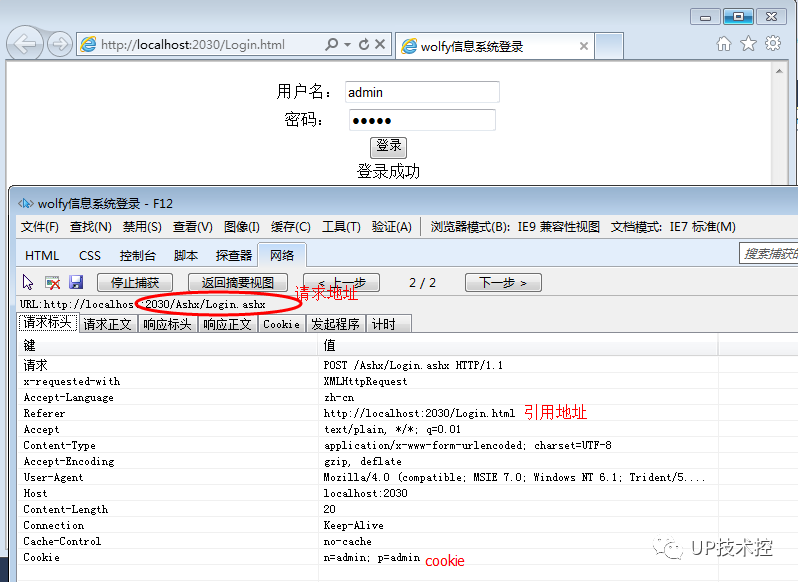Select the 计时 tab
The width and height of the screenshot is (798, 582).
tap(389, 324)
